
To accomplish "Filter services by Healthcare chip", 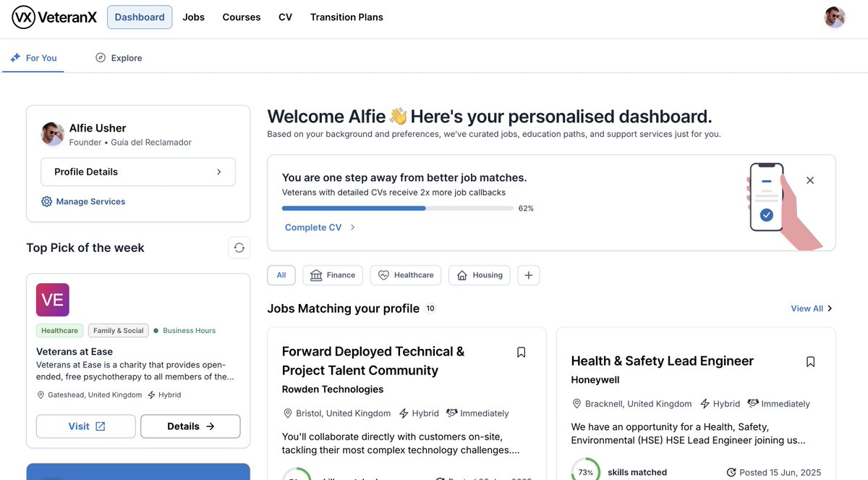I will click(x=406, y=275).
